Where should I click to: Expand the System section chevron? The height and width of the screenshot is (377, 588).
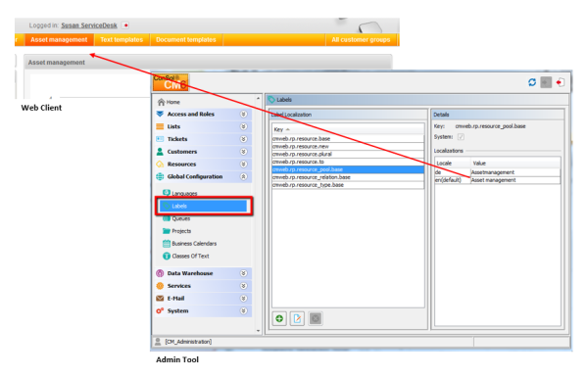click(243, 310)
